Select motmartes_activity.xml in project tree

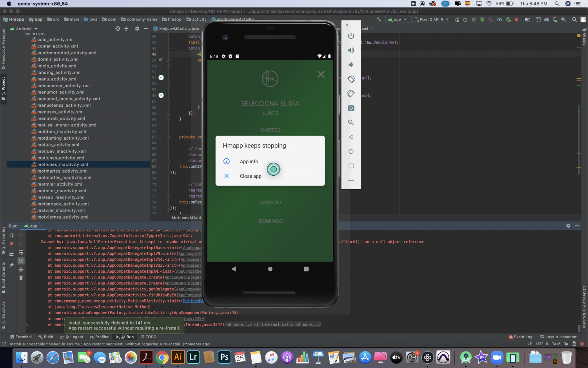62,171
